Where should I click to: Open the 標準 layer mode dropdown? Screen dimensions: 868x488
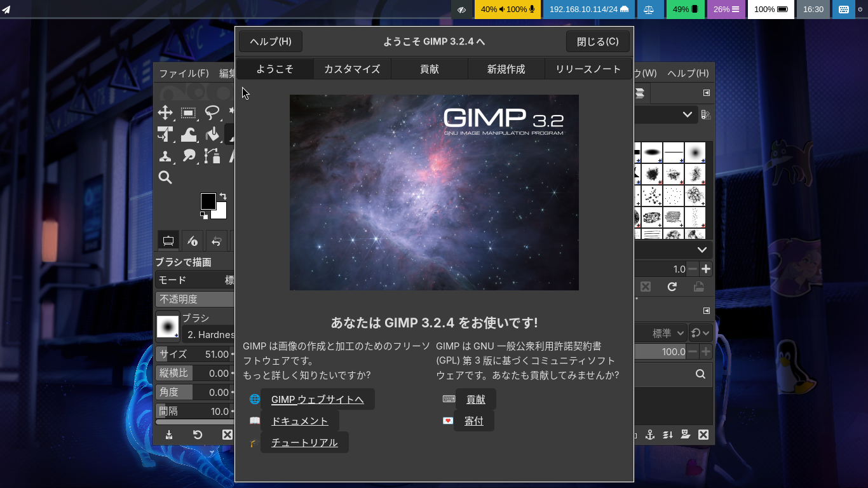pyautogui.click(x=661, y=333)
